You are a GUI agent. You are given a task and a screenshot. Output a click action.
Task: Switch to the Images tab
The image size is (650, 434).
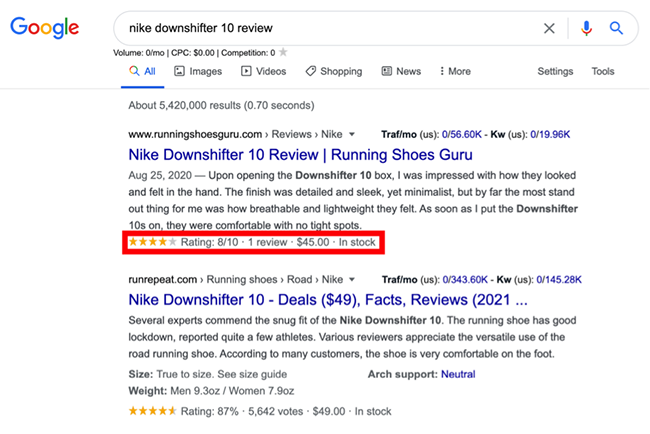click(x=198, y=71)
